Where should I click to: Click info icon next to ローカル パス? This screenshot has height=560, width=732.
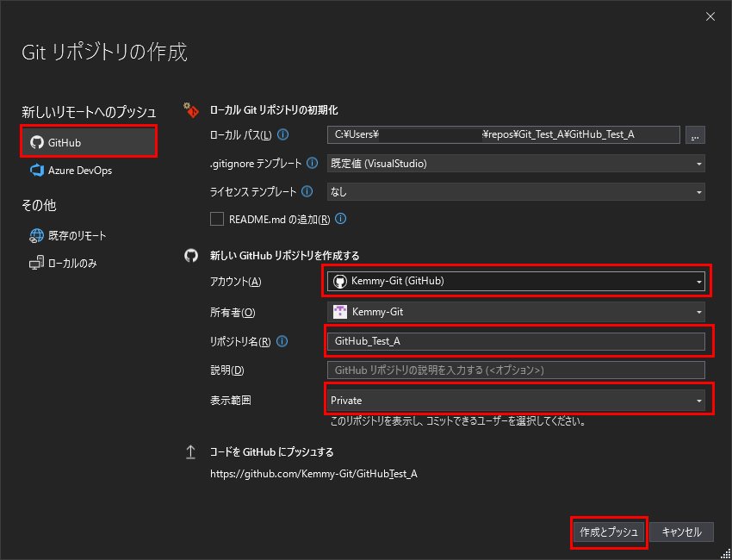[283, 134]
